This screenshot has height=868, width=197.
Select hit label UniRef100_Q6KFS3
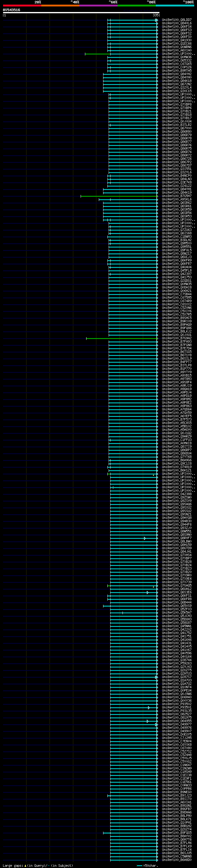pyautogui.click(x=176, y=30)
